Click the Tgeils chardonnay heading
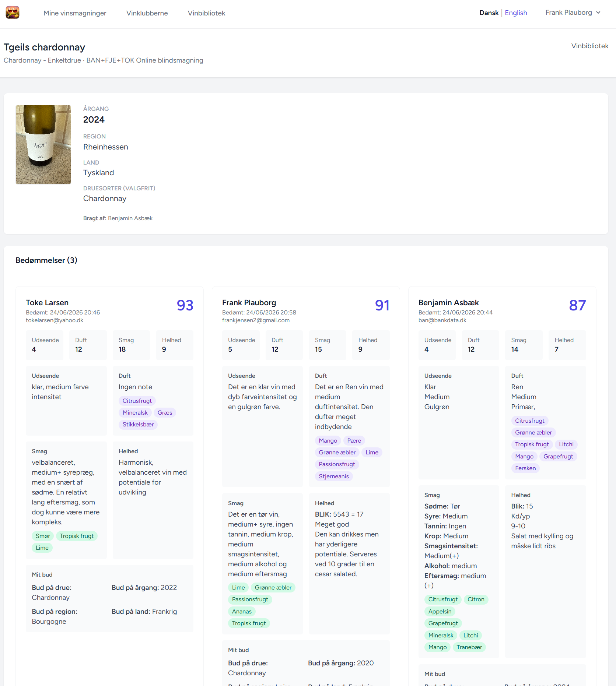The image size is (616, 686). click(44, 47)
